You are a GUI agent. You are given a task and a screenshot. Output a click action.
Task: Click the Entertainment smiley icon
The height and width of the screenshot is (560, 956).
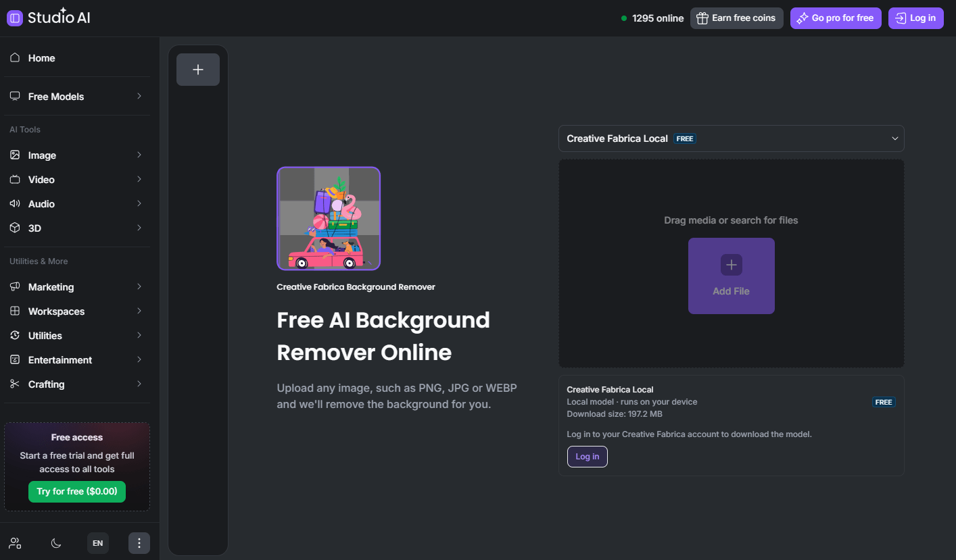click(15, 360)
